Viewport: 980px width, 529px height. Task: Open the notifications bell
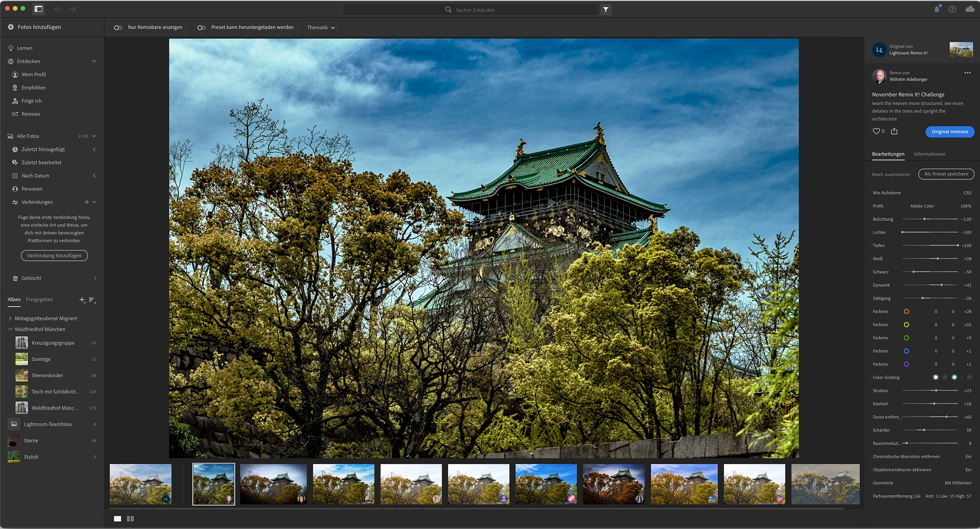(x=937, y=9)
